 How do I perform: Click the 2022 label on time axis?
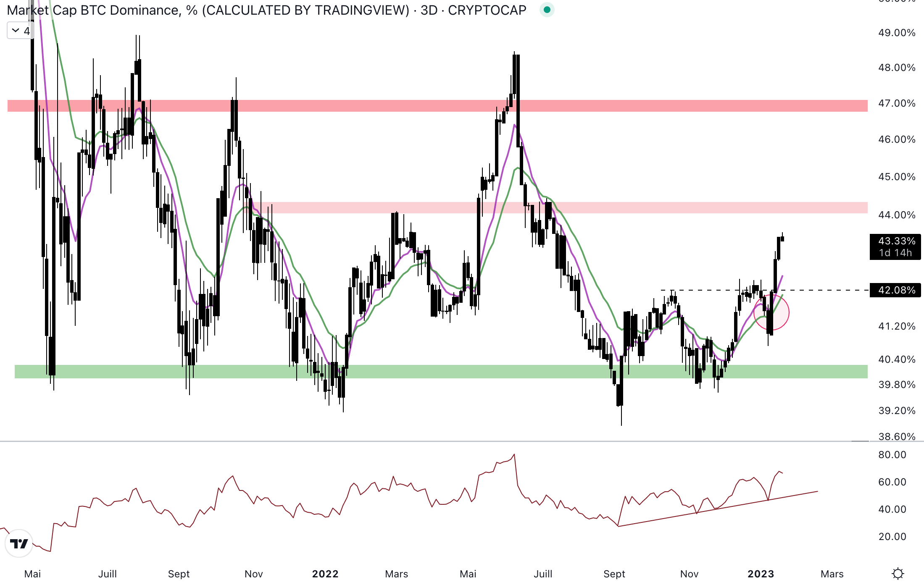point(325,574)
